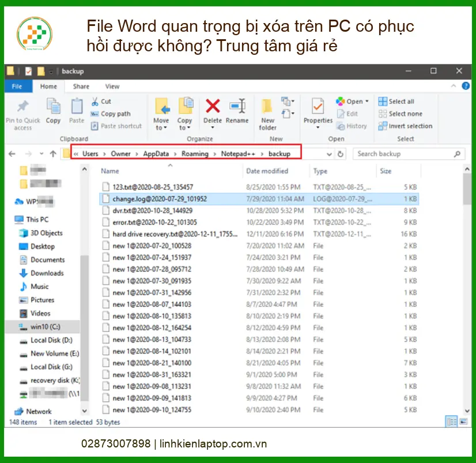Click the Cut scissors icon
The image size is (476, 463).
pos(95,101)
